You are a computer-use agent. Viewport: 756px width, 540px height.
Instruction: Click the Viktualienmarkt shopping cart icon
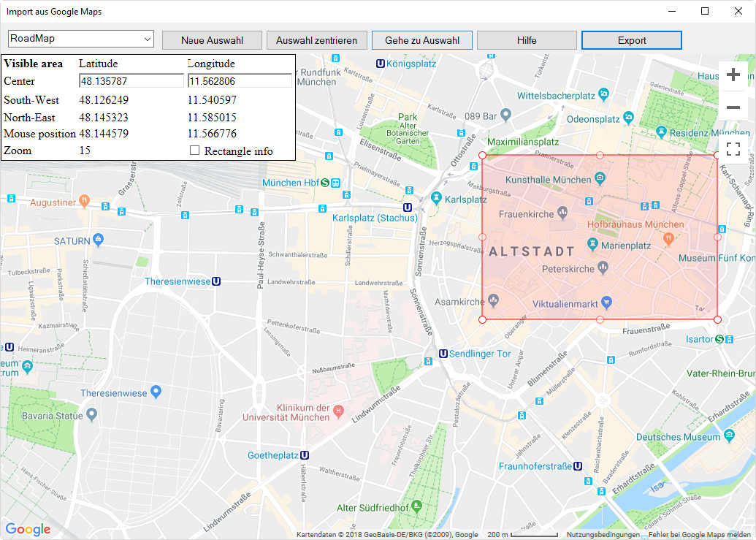click(x=607, y=303)
